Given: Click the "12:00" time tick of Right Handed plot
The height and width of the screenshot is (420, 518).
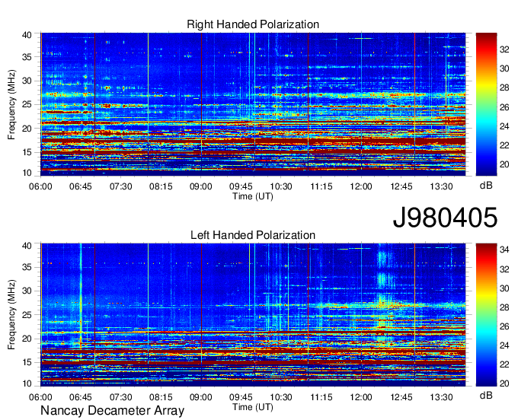Looking at the screenshot, I should pyautogui.click(x=361, y=186).
